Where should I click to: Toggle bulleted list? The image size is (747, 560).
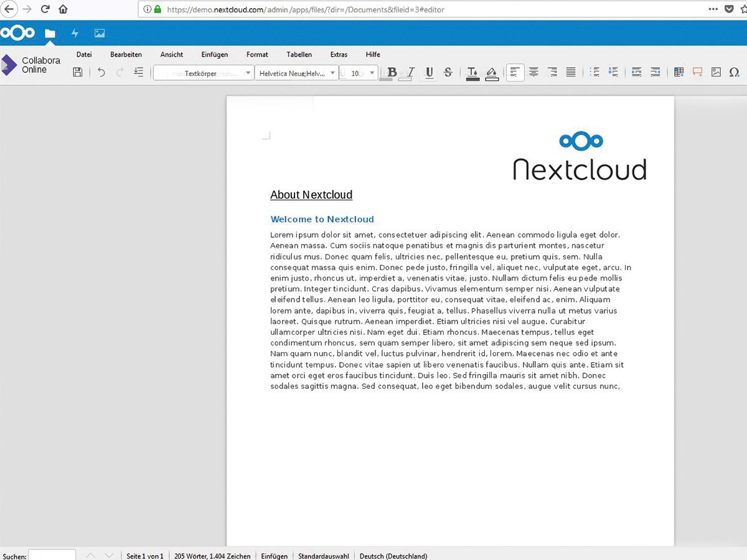pos(594,73)
